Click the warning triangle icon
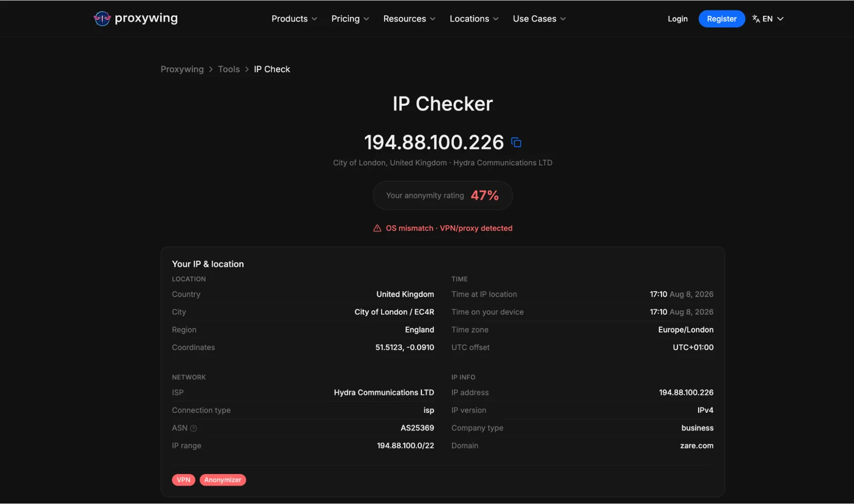The image size is (854, 504). coord(377,228)
